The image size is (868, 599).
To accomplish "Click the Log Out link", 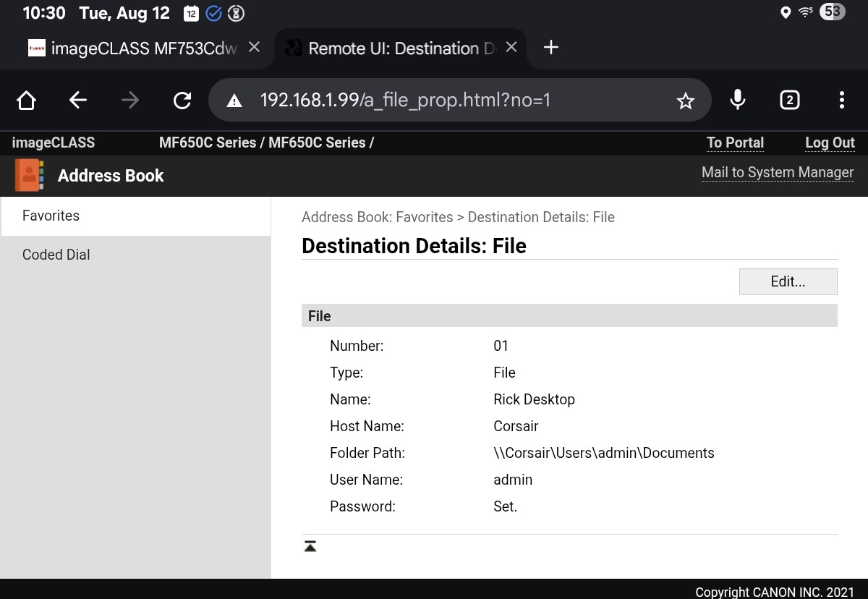I will click(x=830, y=143).
